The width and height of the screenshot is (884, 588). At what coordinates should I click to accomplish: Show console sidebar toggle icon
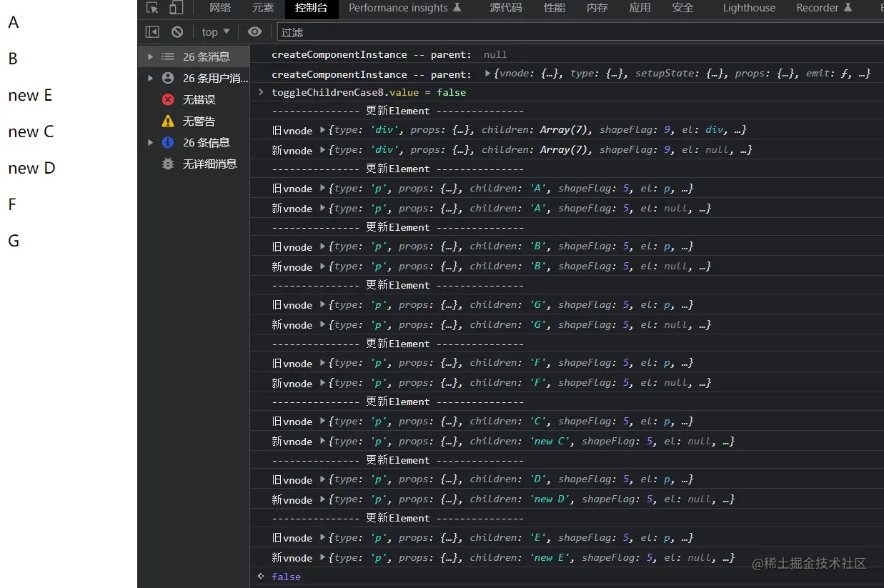click(152, 31)
